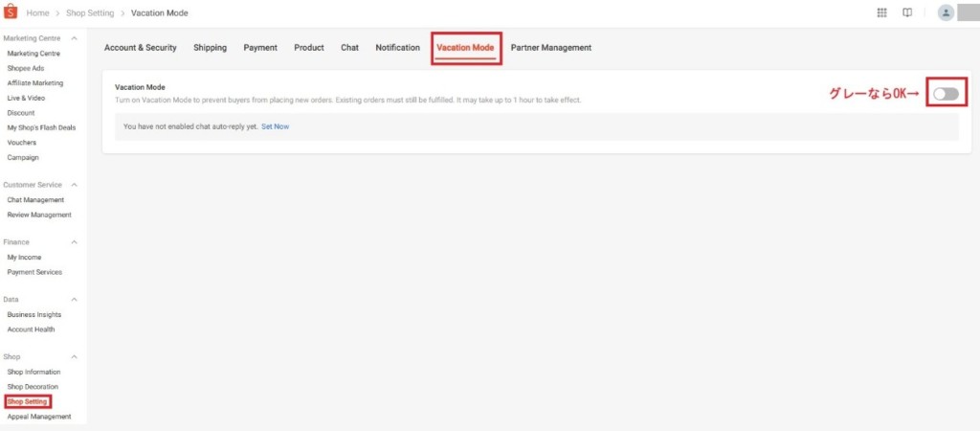The image size is (980, 431).
Task: Click the user profile avatar icon
Action: [946, 13]
